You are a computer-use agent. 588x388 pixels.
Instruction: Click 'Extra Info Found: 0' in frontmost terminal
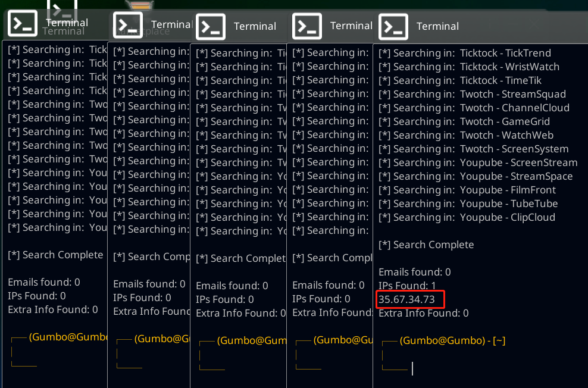point(423,313)
